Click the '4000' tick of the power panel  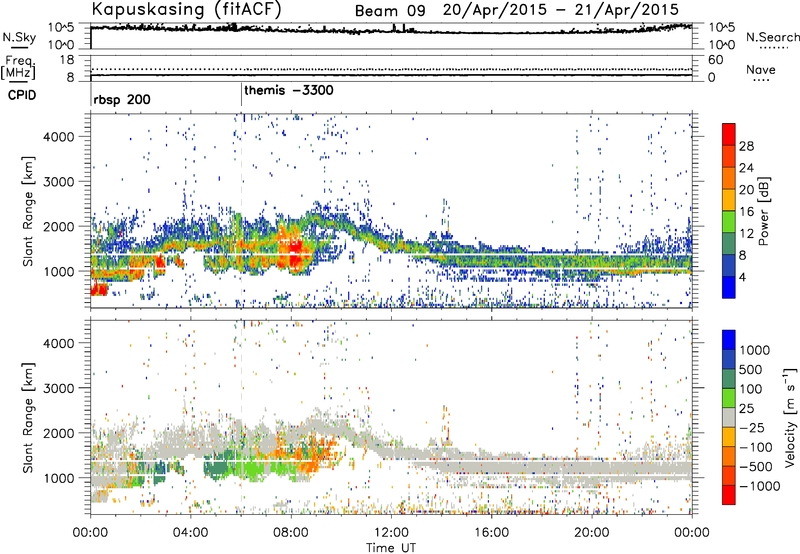pyautogui.click(x=59, y=137)
